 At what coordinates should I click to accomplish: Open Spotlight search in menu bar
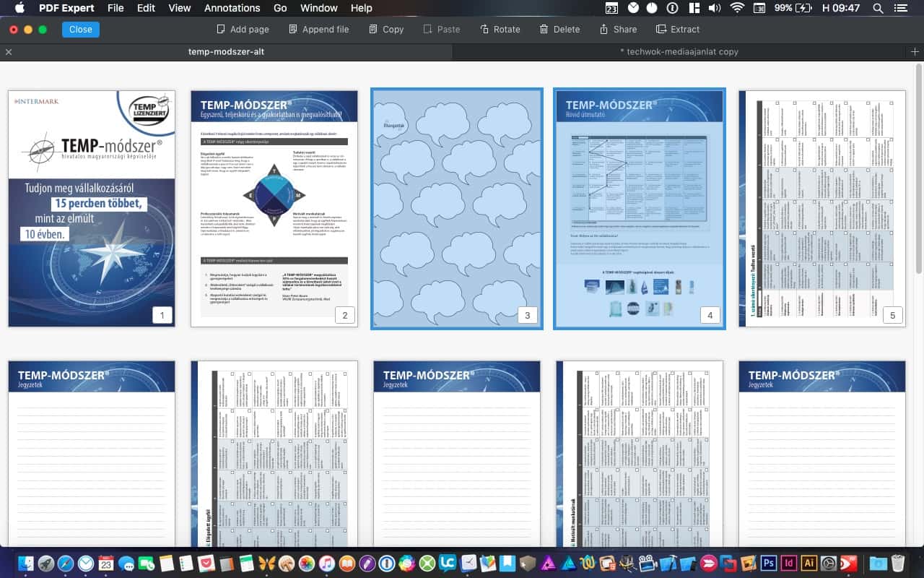878,8
